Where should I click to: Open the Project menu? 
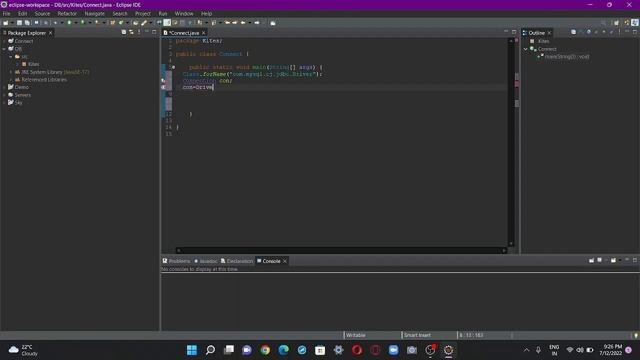[x=143, y=13]
